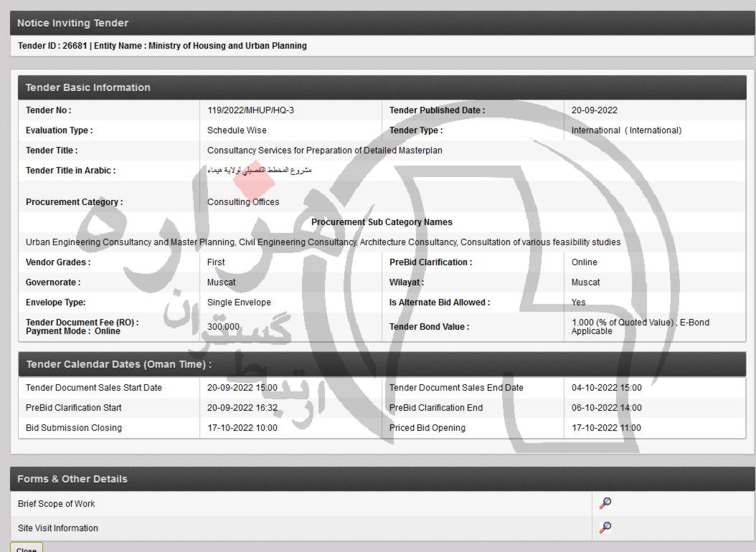Screen dimensions: 756x552
Task: Click the Tender Document Fee 300.000 value
Action: 223,327
